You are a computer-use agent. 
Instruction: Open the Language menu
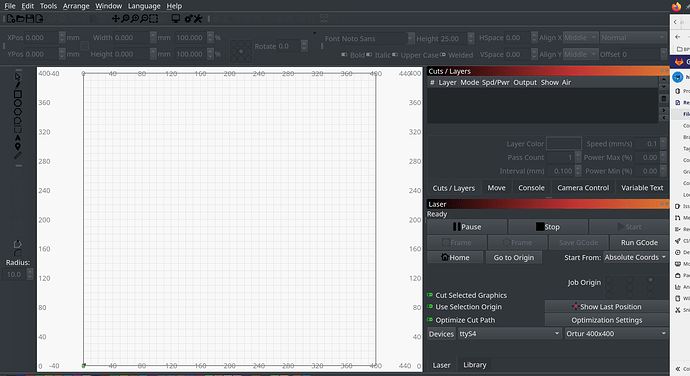(x=144, y=6)
